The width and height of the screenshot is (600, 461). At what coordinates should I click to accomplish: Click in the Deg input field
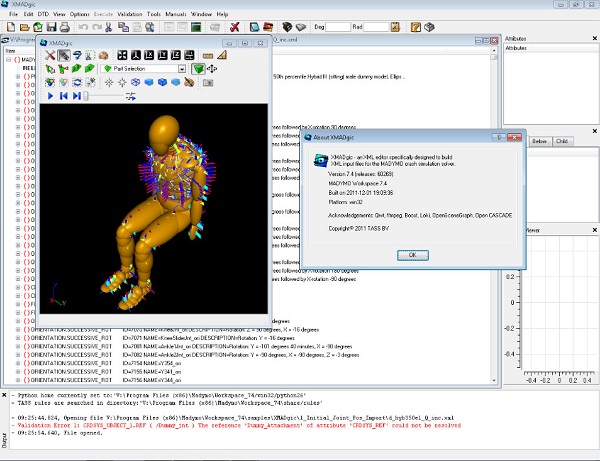338,27
